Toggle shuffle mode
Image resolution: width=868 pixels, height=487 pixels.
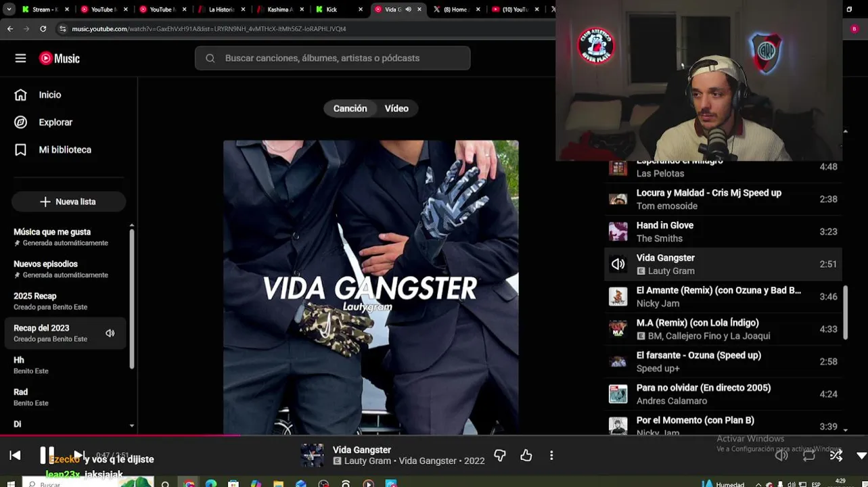point(836,455)
